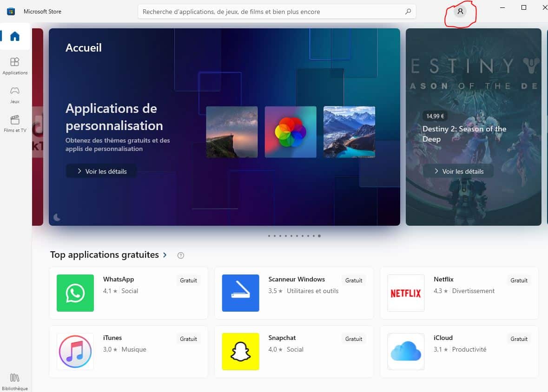The image size is (548, 392).
Task: Open Films et TV section
Action: coord(15,124)
